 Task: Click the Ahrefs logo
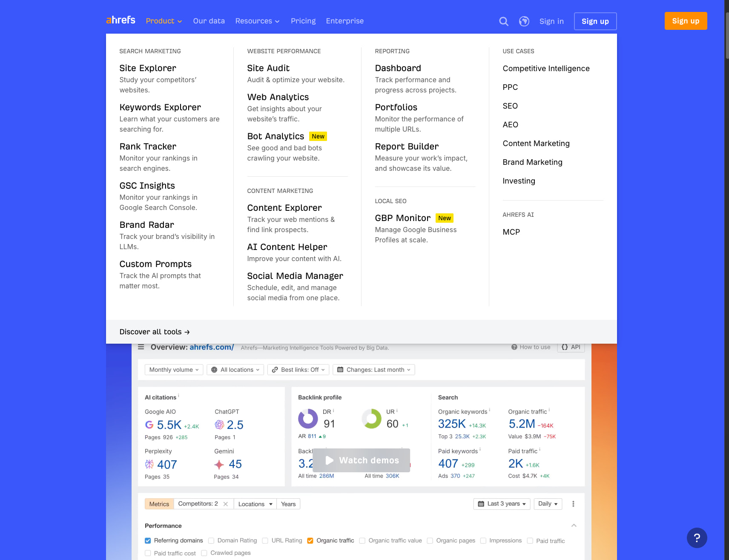121,20
